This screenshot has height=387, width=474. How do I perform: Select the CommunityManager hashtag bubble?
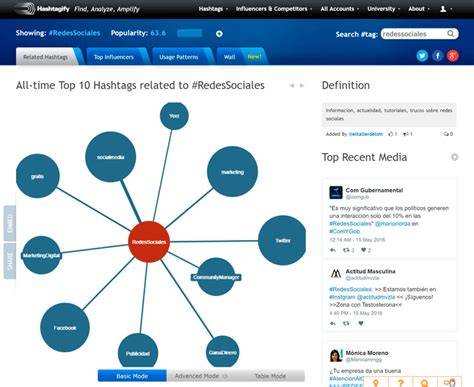(x=216, y=277)
